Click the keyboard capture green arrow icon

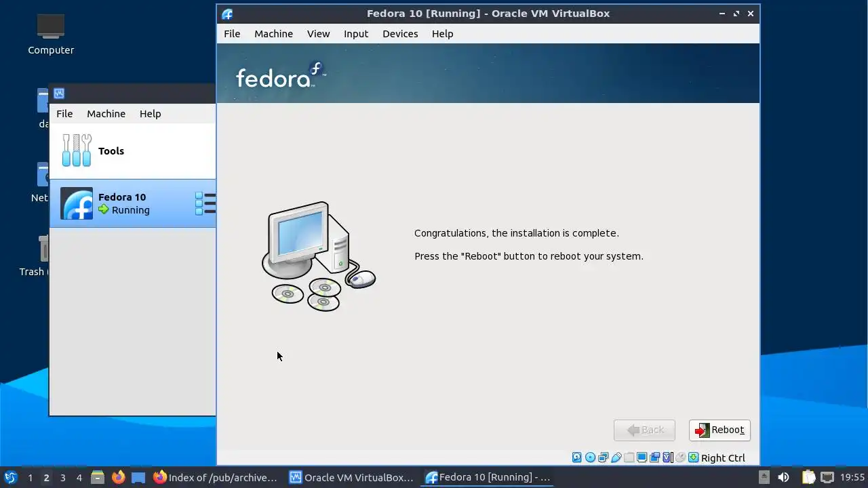pos(693,457)
